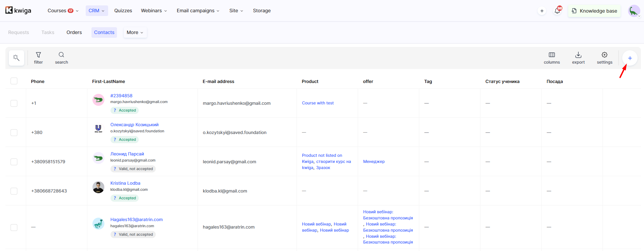Open the Knowledge base button
This screenshot has width=644, height=251.
(594, 11)
